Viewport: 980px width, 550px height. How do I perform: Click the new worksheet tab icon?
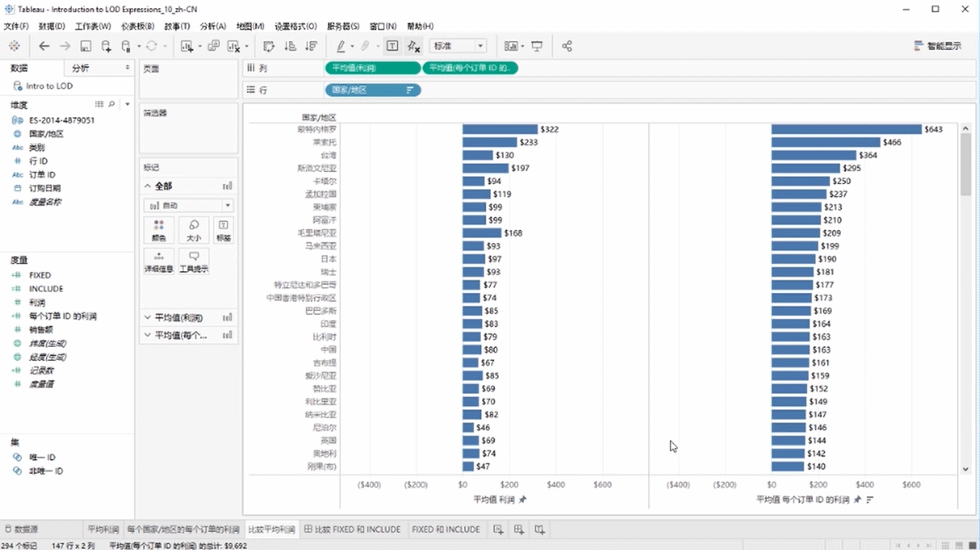coord(498,530)
